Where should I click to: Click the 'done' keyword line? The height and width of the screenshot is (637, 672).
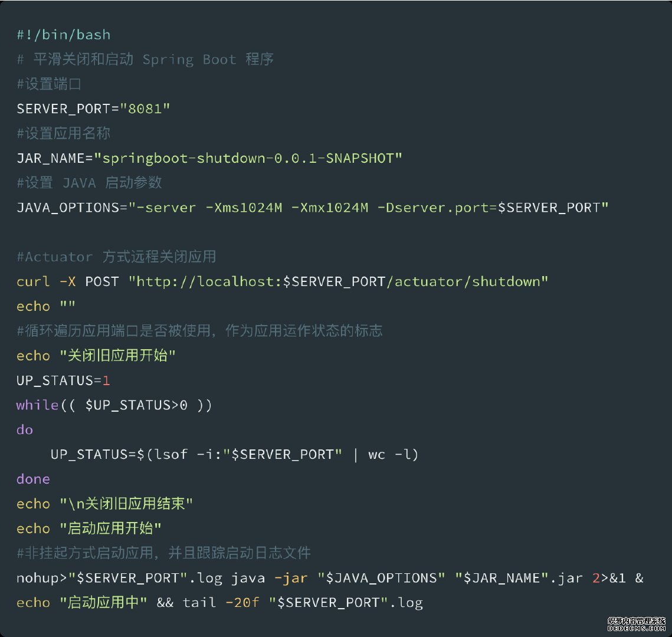[33, 479]
